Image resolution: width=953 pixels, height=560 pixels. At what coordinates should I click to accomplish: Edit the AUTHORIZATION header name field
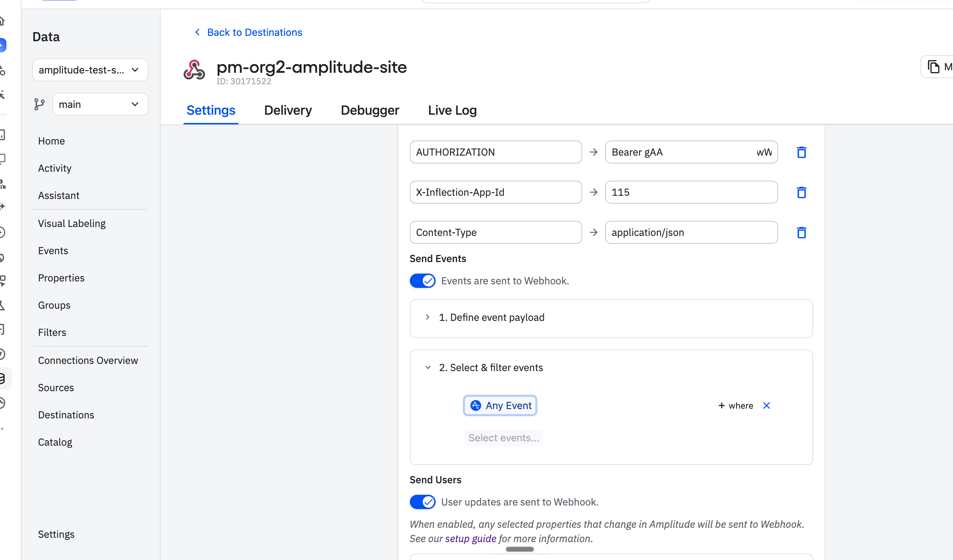coord(496,152)
